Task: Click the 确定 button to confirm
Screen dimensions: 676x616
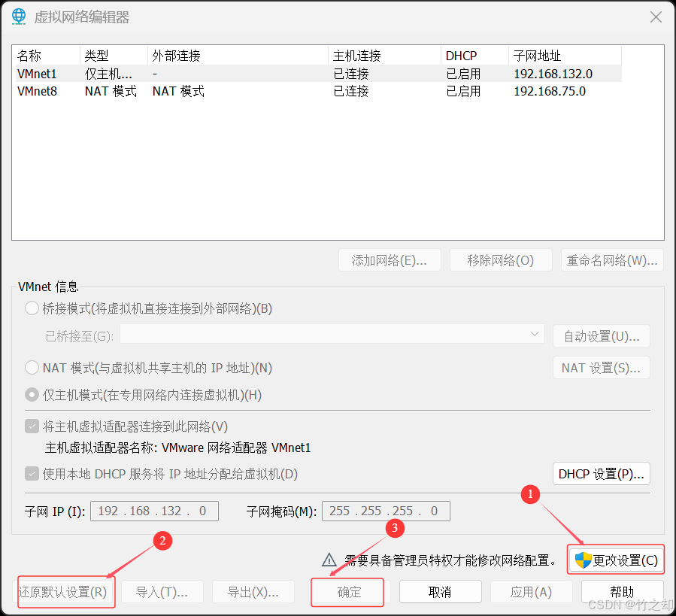Action: (347, 592)
